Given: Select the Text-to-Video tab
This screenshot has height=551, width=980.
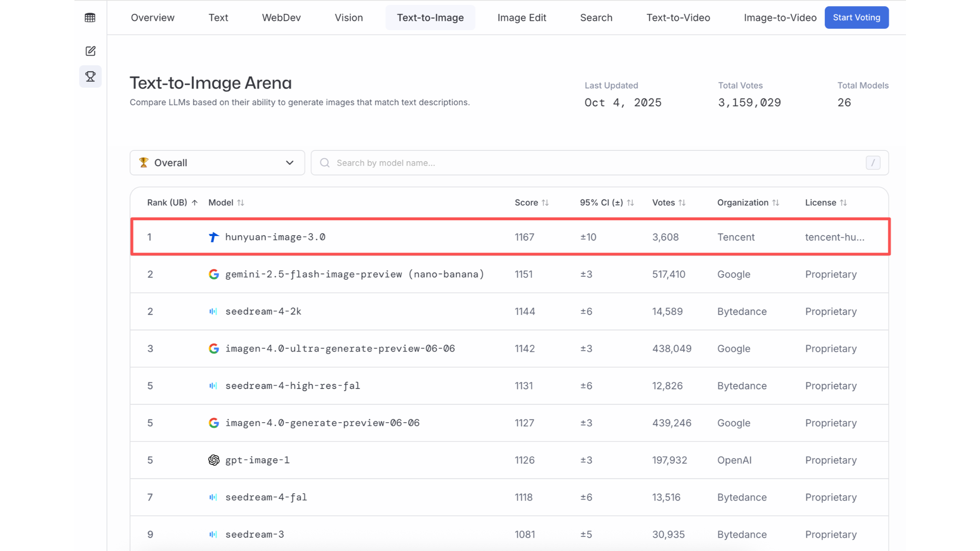Looking at the screenshot, I should click(678, 18).
